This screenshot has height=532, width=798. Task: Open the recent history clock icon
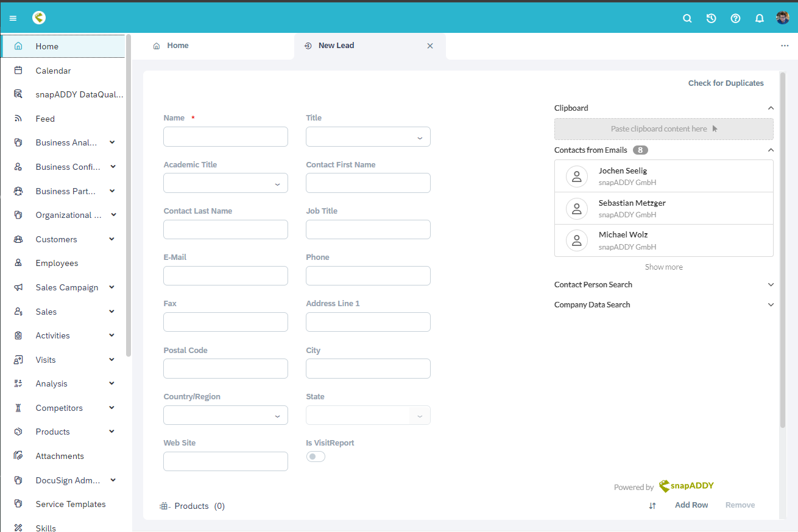click(711, 18)
